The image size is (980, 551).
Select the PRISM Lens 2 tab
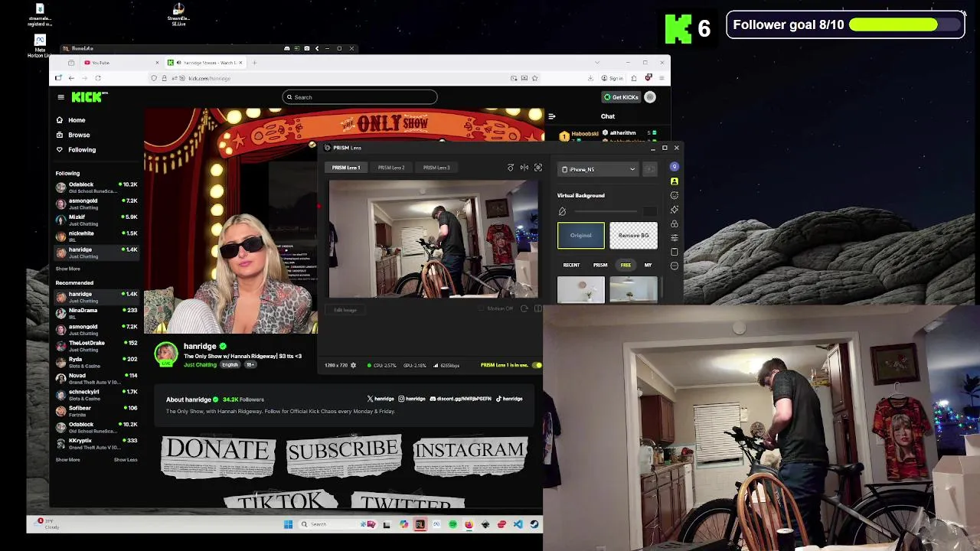pos(391,168)
